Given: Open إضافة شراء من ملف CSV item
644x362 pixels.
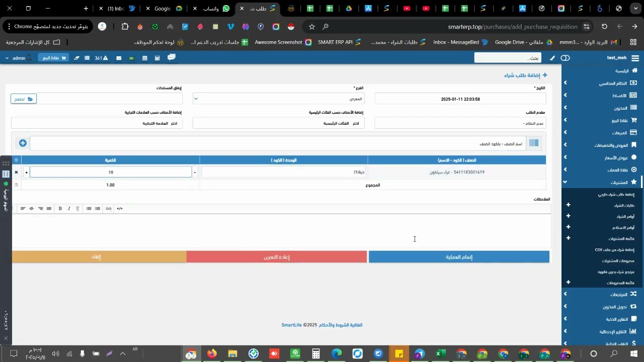Looking at the screenshot, I should (615, 250).
